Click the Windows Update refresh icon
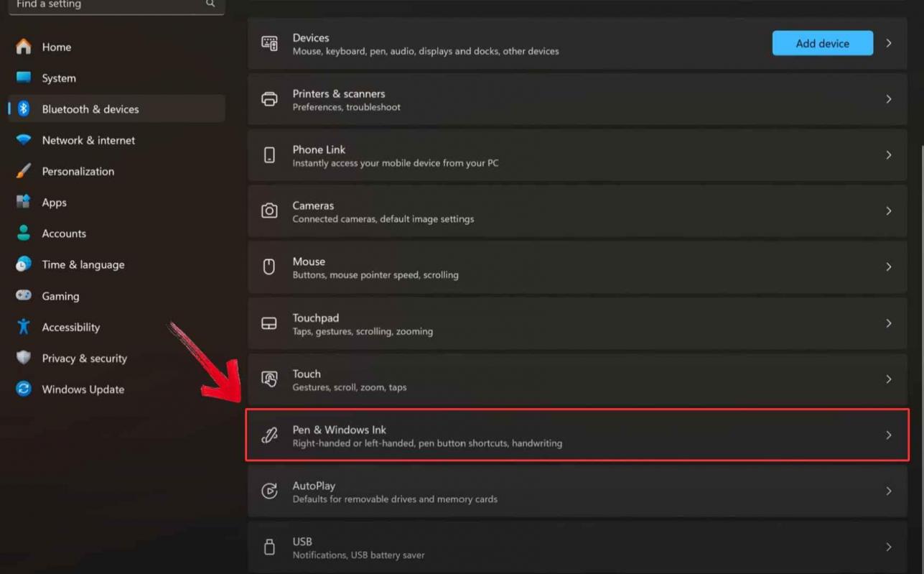Viewport: 924px width, 574px height. click(x=24, y=389)
